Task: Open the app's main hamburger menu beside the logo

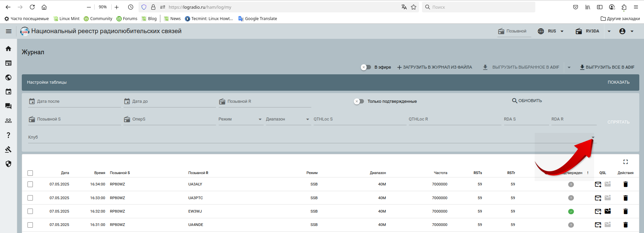Action: tap(9, 31)
